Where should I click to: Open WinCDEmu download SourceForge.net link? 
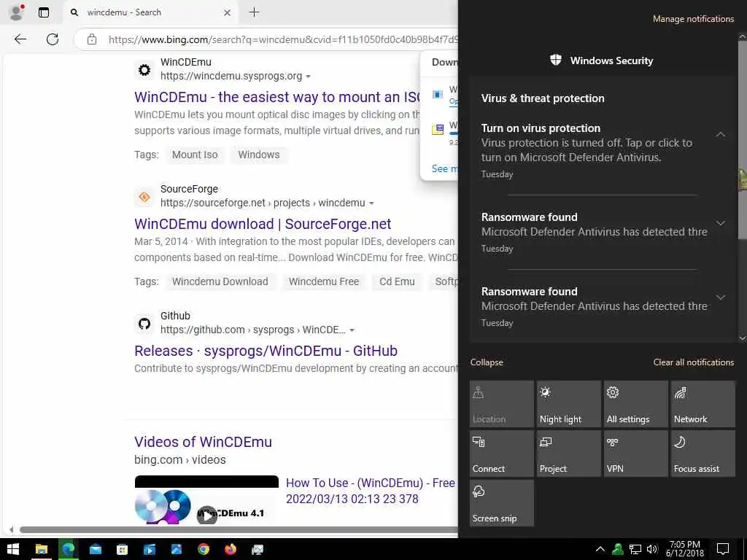point(263,224)
